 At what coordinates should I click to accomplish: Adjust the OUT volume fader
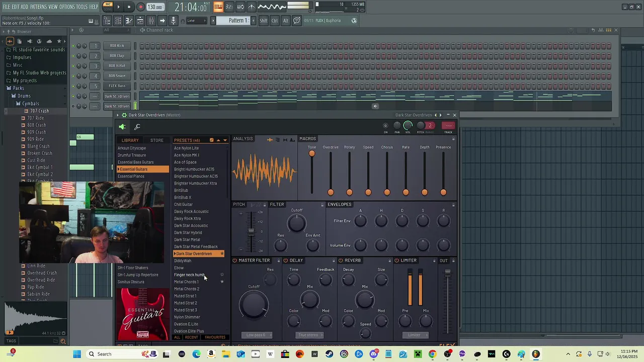[x=447, y=272]
